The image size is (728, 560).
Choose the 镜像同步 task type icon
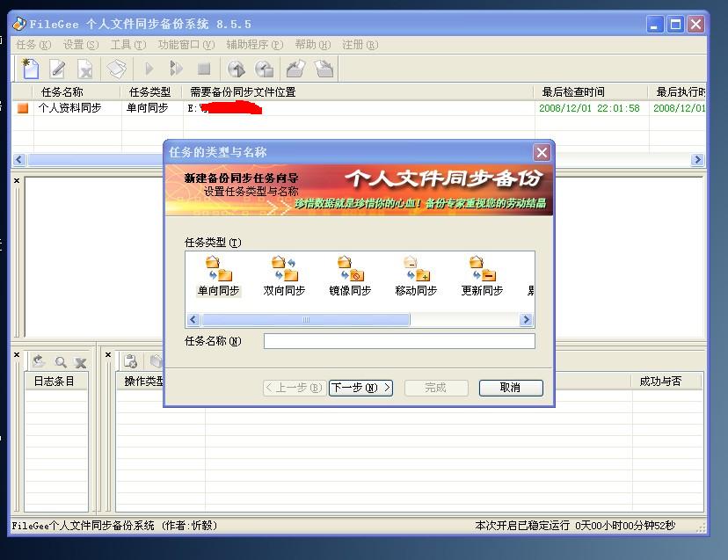click(350, 277)
